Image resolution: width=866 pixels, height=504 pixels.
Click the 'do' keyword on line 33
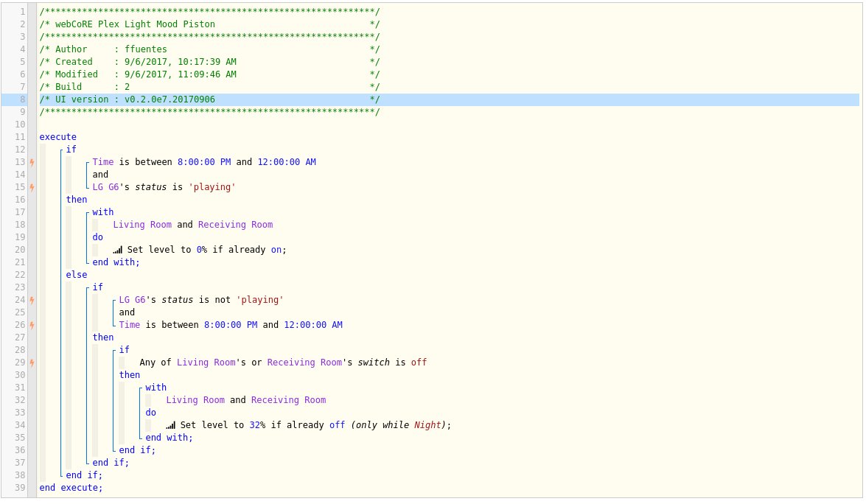point(151,413)
